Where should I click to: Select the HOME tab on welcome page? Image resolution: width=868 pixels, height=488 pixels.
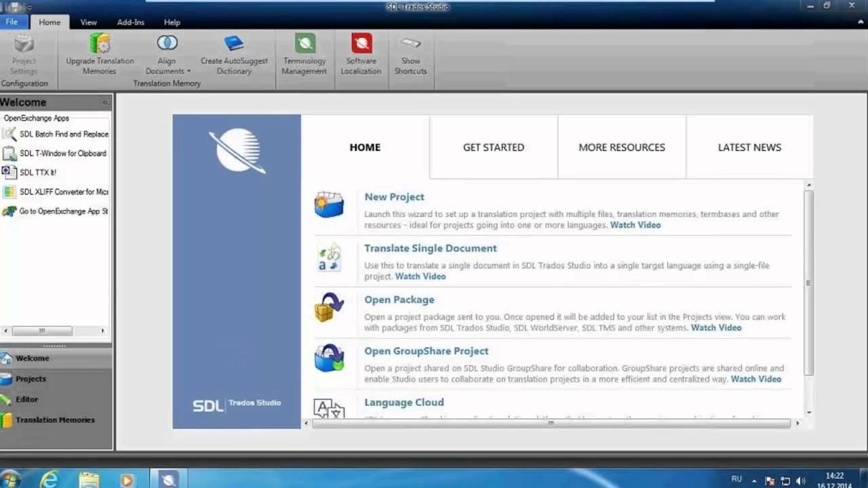[x=365, y=147]
